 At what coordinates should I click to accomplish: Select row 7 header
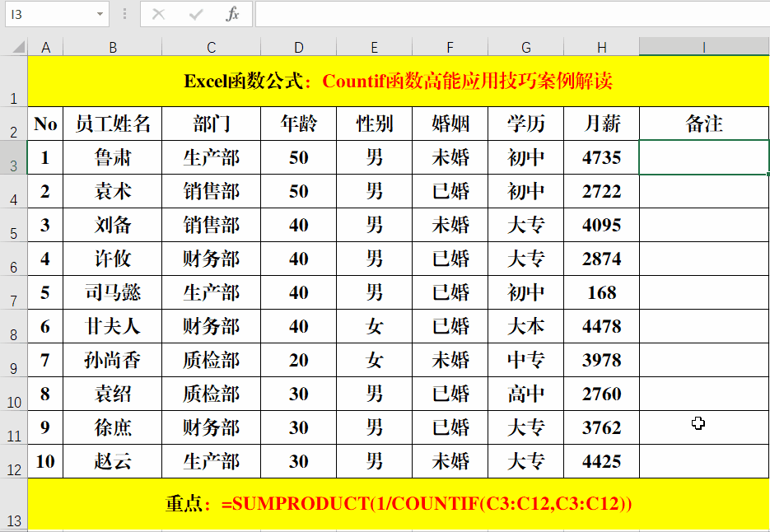pyautogui.click(x=14, y=293)
